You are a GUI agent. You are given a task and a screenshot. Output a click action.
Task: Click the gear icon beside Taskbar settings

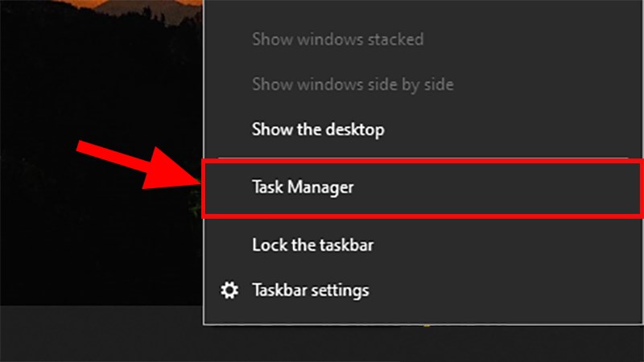pos(229,290)
